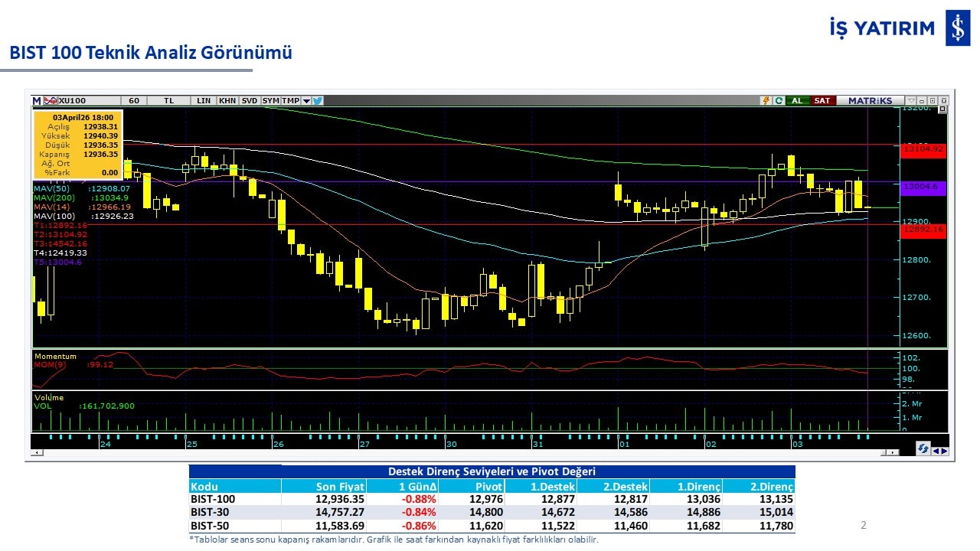
Task: Open the dropdown arrow after TMP
Action: pyautogui.click(x=306, y=100)
